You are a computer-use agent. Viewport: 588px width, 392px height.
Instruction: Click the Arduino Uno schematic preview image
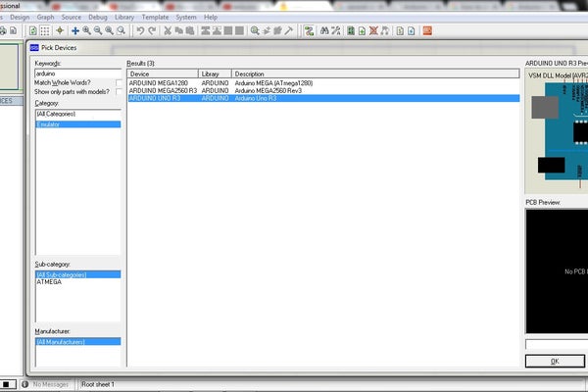tap(559, 133)
